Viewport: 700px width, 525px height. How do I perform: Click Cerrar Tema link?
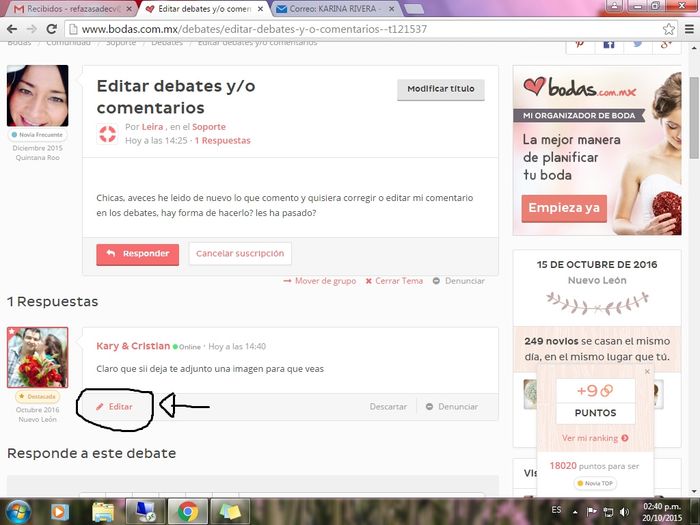(x=394, y=281)
